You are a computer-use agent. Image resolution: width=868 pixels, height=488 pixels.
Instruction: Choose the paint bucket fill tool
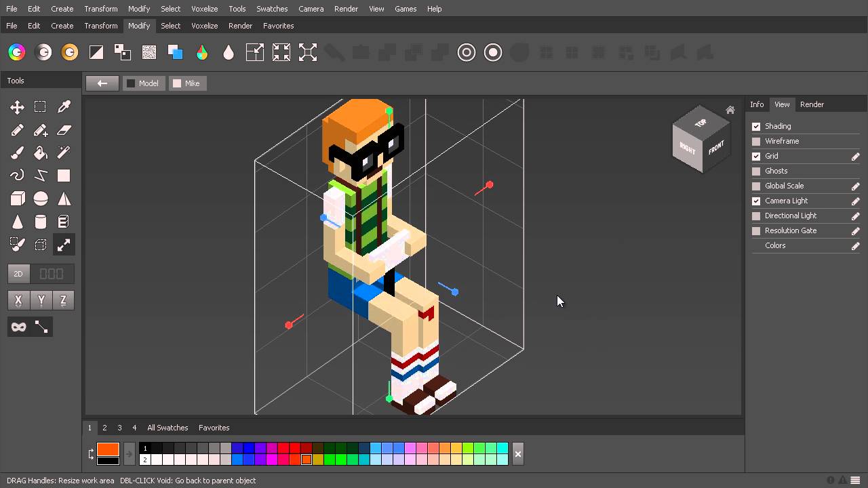[41, 153]
